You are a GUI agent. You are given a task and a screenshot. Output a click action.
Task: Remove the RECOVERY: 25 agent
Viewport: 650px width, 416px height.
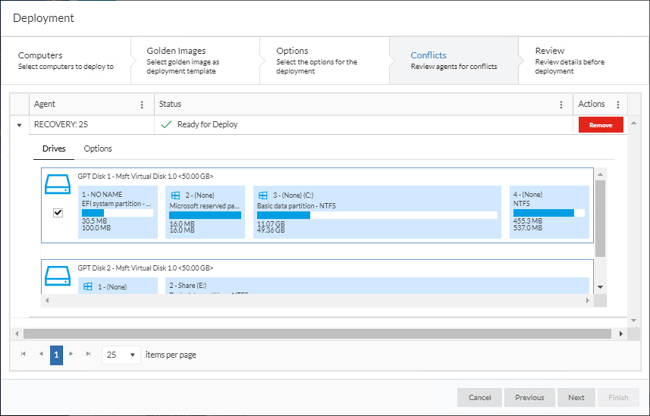coord(600,125)
